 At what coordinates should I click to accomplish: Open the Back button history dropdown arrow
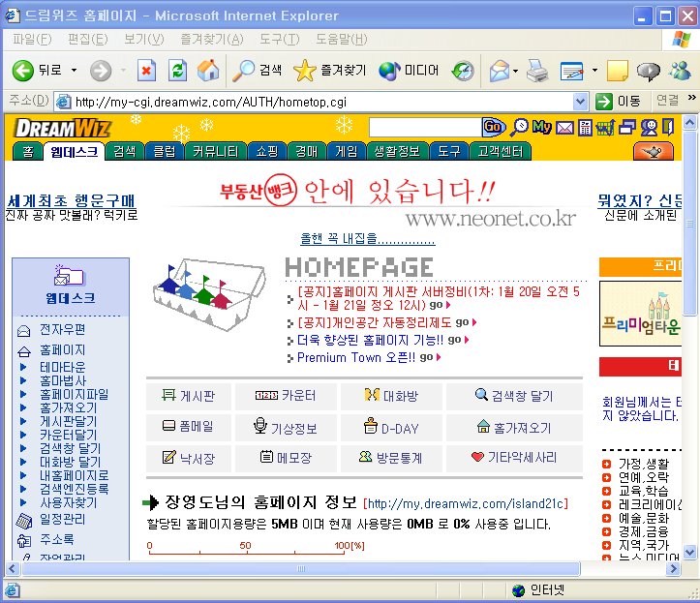click(75, 71)
